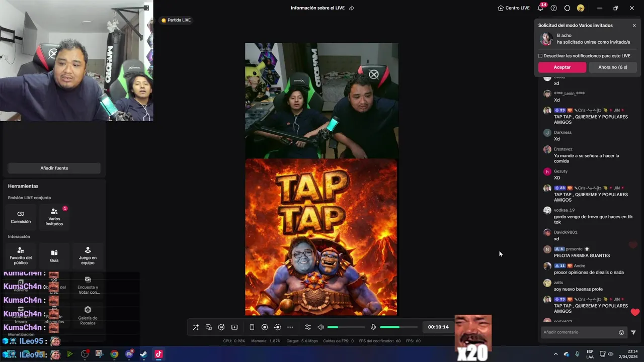
Task: Accept lil acho's guest request
Action: 562,67
